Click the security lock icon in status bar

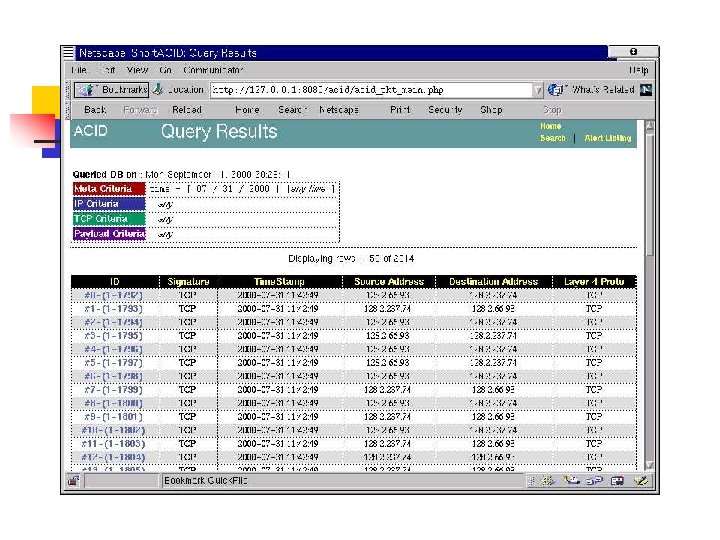(x=73, y=481)
